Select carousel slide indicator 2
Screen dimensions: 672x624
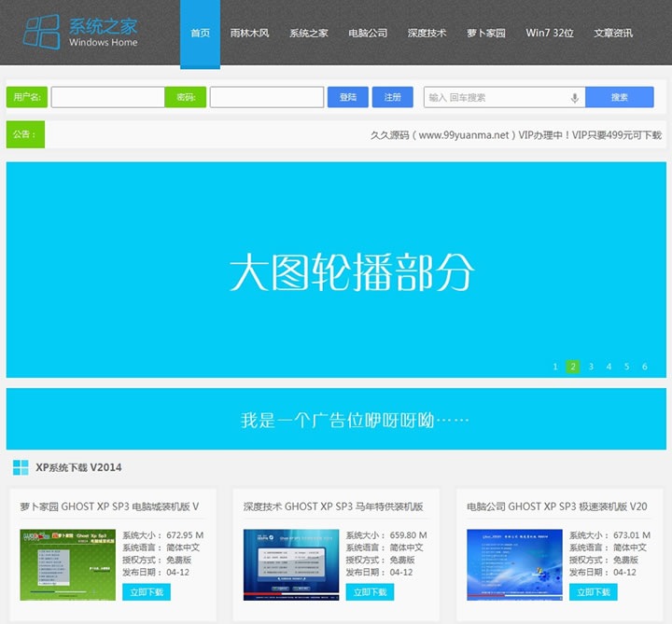tap(573, 367)
